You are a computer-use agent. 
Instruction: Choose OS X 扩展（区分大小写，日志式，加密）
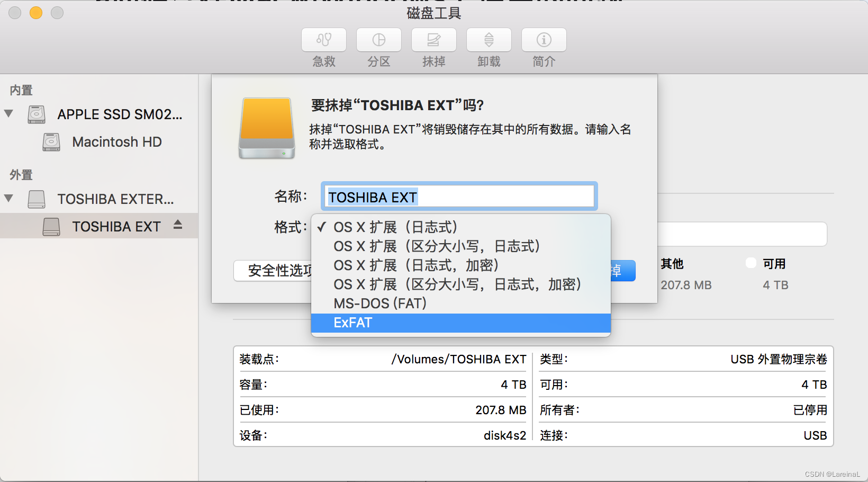pos(461,284)
